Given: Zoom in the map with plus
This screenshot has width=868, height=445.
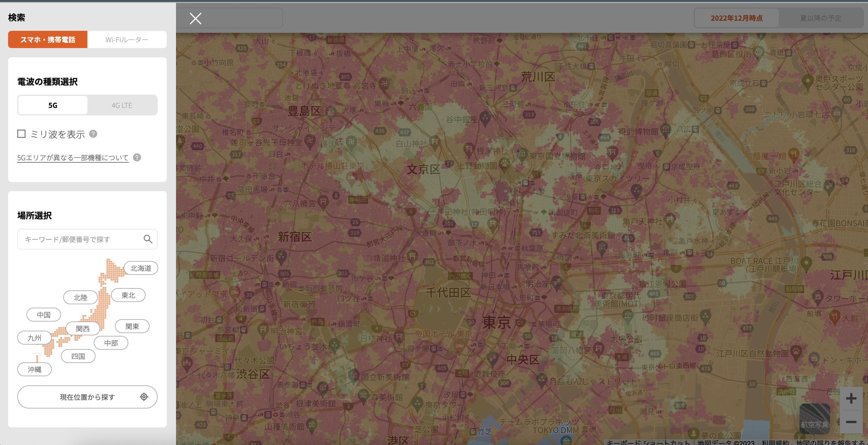Looking at the screenshot, I should 851,398.
